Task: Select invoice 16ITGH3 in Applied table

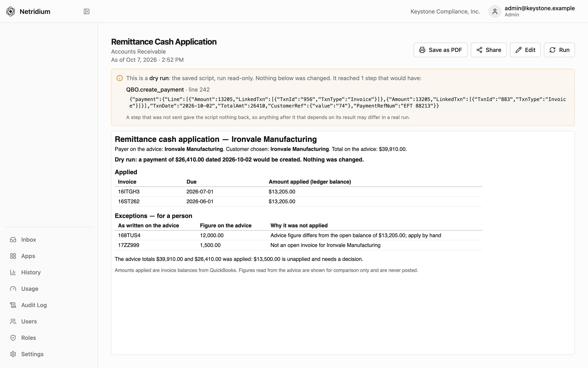Action: [129, 192]
